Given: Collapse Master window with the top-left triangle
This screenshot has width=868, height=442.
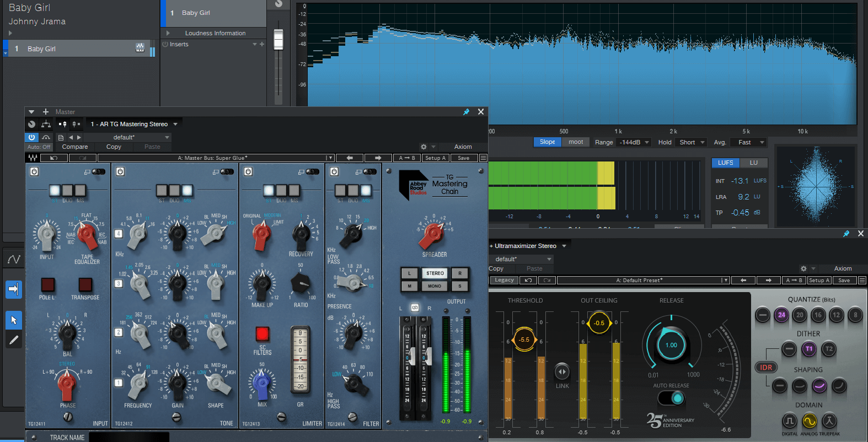Looking at the screenshot, I should [x=31, y=112].
